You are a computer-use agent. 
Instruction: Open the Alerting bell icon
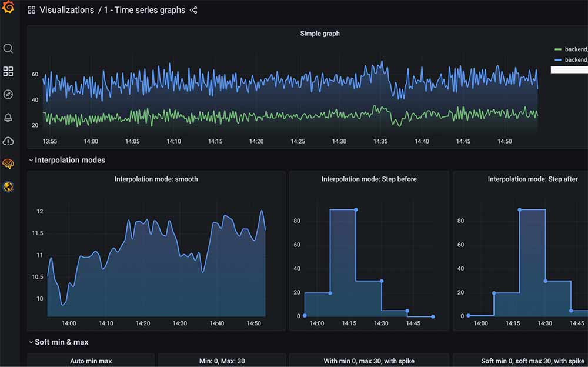[8, 118]
